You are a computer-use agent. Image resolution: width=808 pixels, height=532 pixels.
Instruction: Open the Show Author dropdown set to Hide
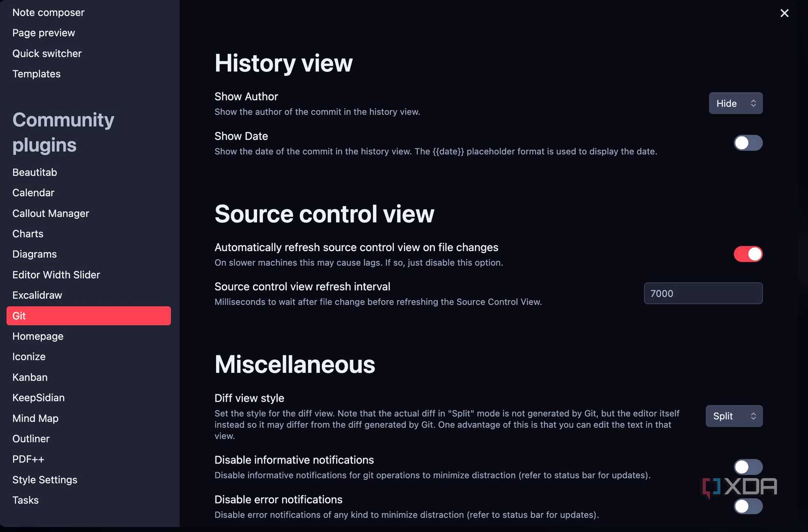click(735, 103)
